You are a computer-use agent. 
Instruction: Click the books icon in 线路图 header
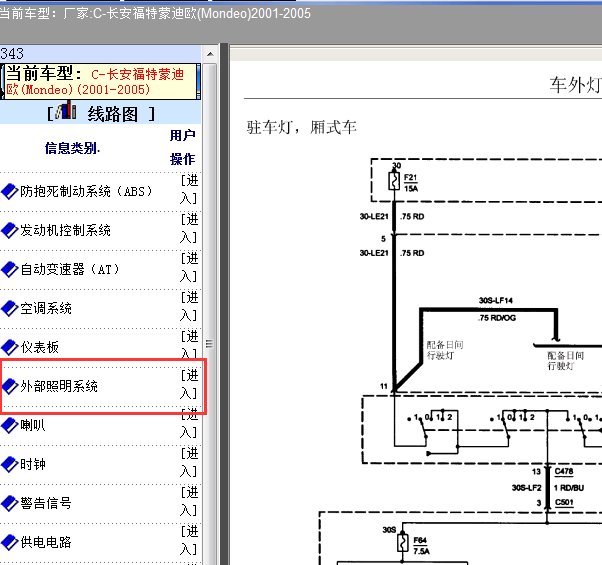click(65, 111)
